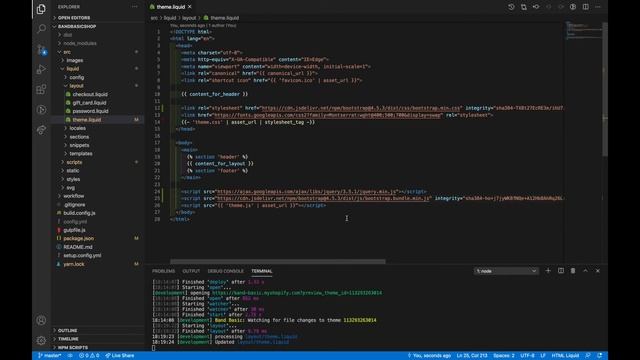Maximize the panel with the up chevron
Image resolution: width=640 pixels, height=360 pixels.
coord(585,271)
